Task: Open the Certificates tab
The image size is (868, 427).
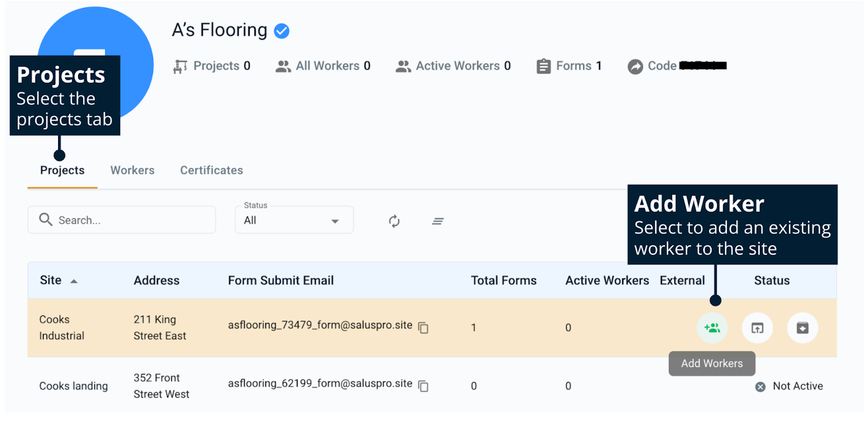Action: coord(212,170)
